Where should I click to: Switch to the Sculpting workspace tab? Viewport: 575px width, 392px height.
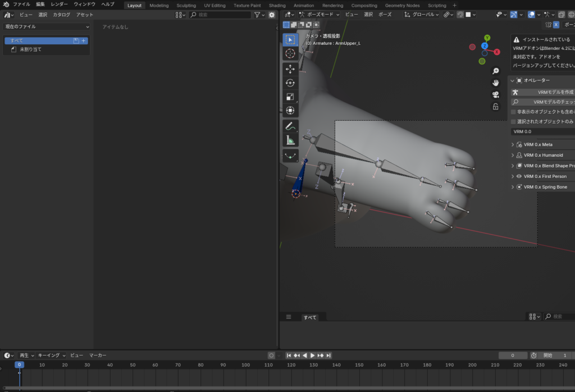click(x=186, y=6)
